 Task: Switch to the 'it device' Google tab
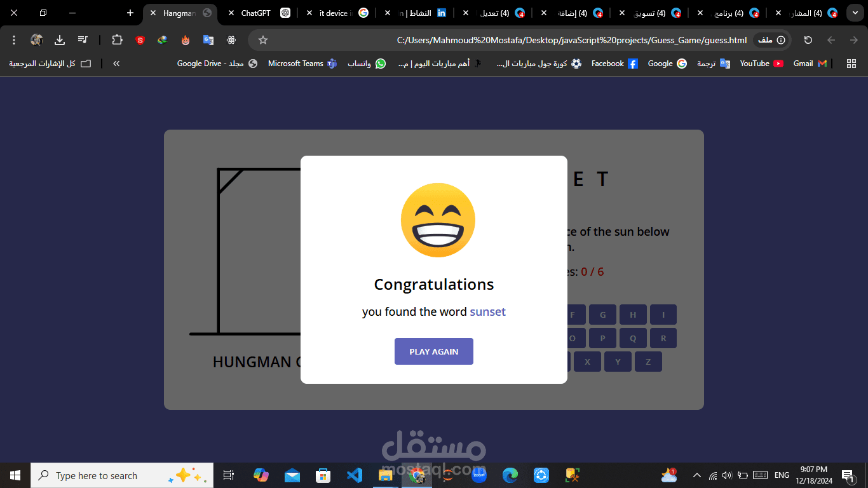(x=339, y=13)
